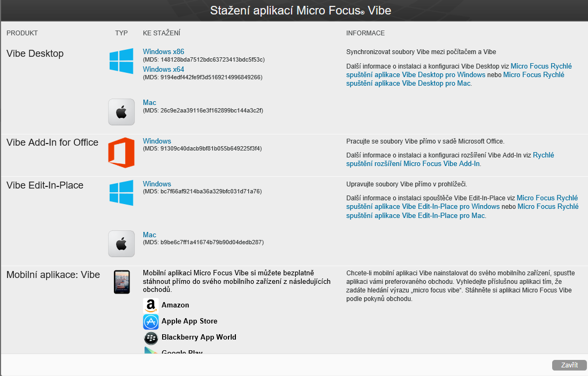Download Vibe Desktop Windows x64
Image resolution: width=588 pixels, height=376 pixels.
(163, 70)
